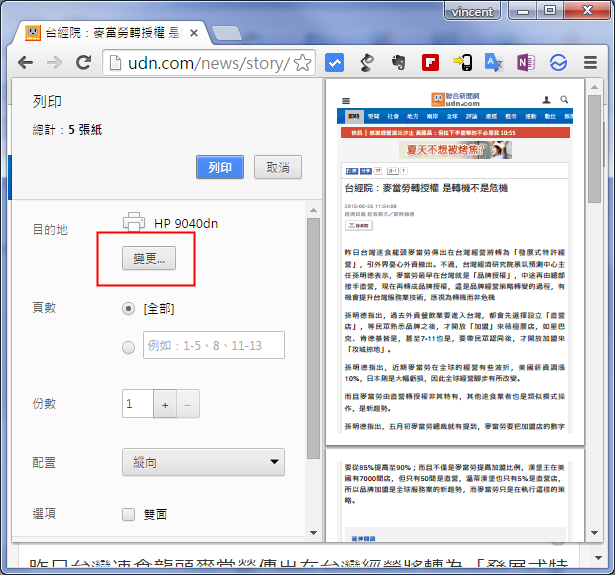Click the blue 列印 print button
The height and width of the screenshot is (575, 615).
220,167
